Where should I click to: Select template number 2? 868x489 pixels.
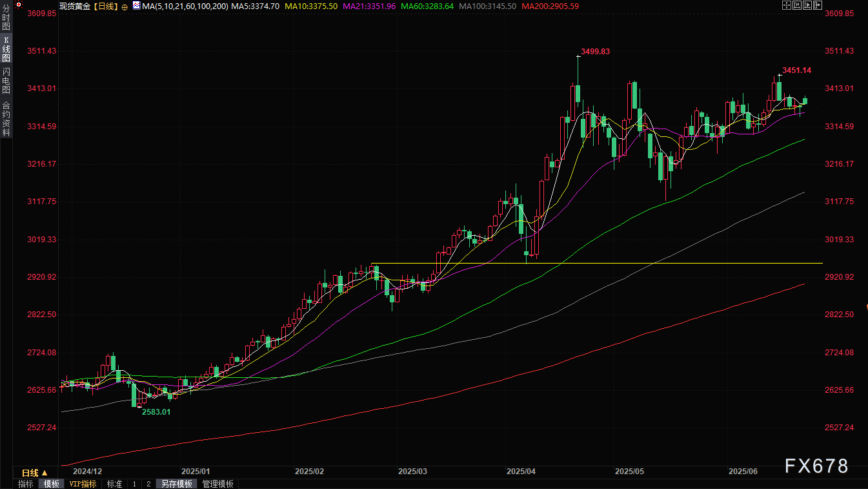tap(148, 484)
